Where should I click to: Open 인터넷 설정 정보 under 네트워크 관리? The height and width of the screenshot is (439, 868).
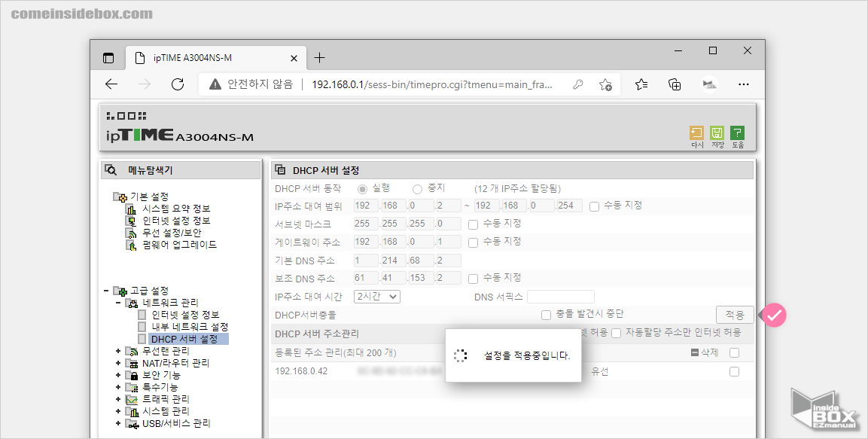click(x=185, y=315)
